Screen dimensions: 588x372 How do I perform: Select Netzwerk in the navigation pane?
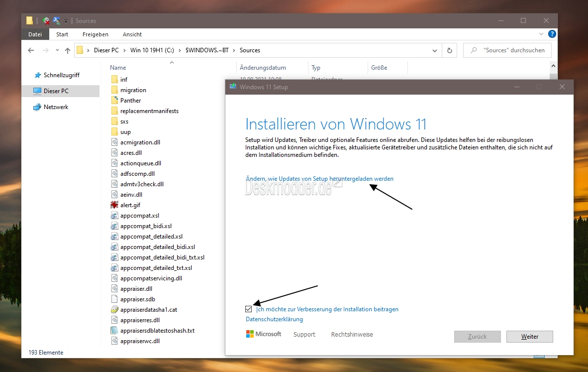click(56, 107)
